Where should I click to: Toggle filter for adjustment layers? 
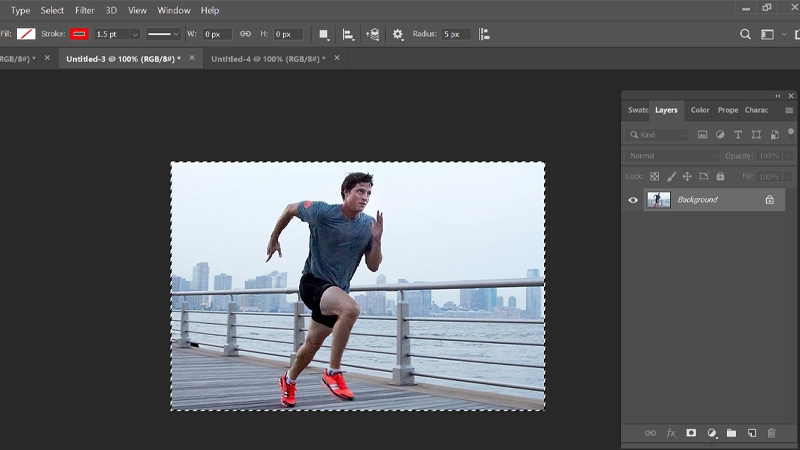pos(720,135)
